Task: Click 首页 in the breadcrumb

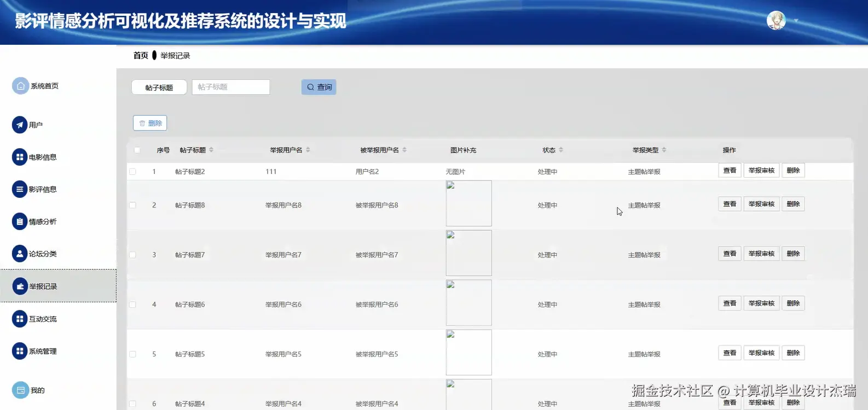Action: coord(141,55)
